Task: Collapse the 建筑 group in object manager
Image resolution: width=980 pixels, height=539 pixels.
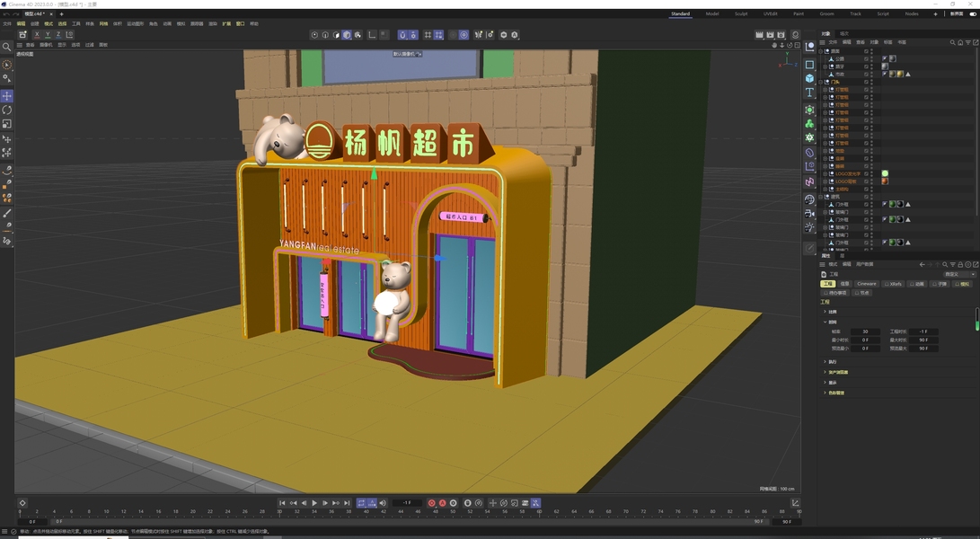Action: [x=821, y=197]
